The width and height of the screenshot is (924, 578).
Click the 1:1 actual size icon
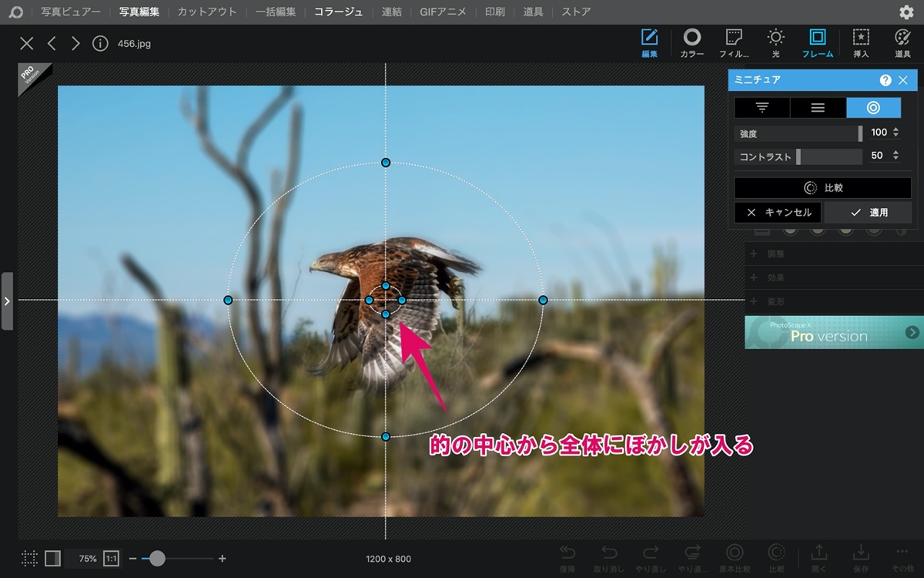point(112,558)
